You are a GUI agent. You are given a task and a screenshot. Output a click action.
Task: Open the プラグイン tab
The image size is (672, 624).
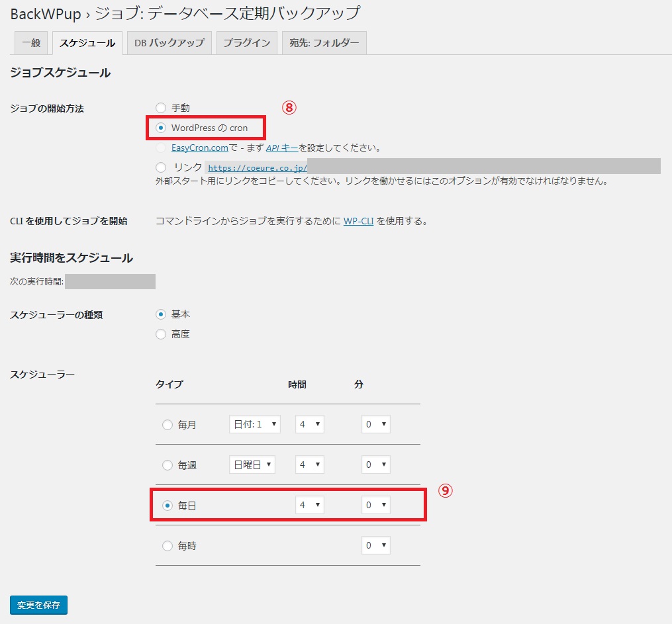coord(246,43)
